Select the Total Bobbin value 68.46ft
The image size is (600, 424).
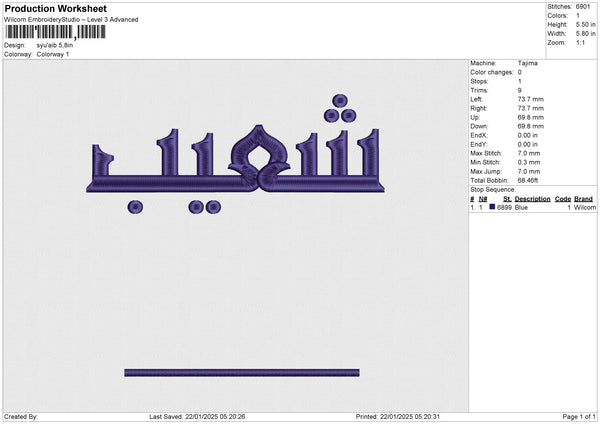pyautogui.click(x=528, y=180)
